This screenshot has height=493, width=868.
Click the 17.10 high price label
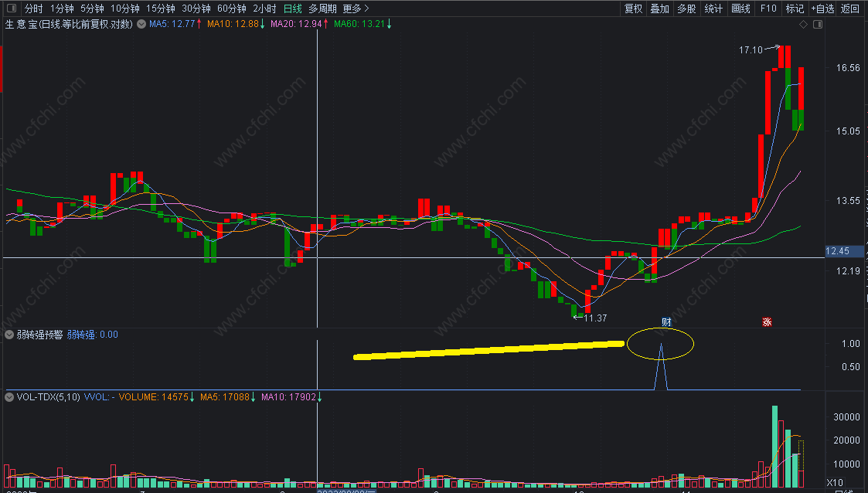pyautogui.click(x=751, y=49)
